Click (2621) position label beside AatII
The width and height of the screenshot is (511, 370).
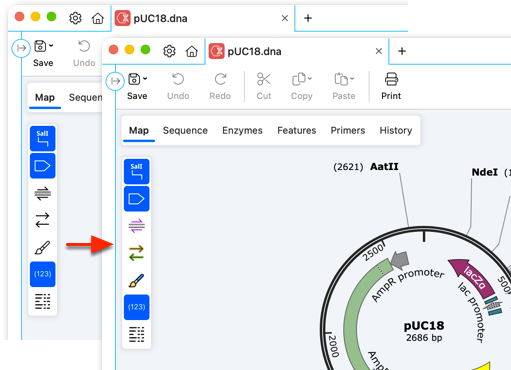click(x=348, y=167)
